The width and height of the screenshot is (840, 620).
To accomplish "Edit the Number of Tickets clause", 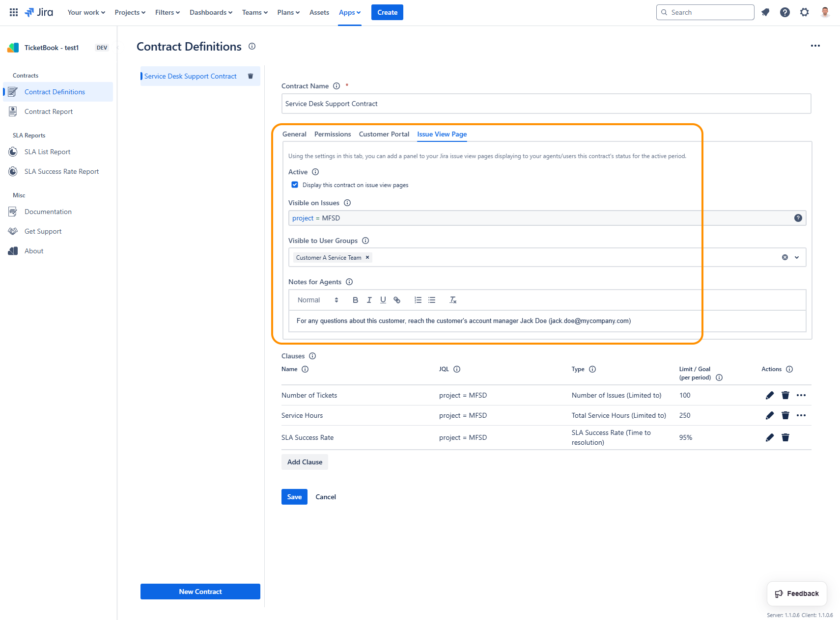I will pyautogui.click(x=769, y=395).
